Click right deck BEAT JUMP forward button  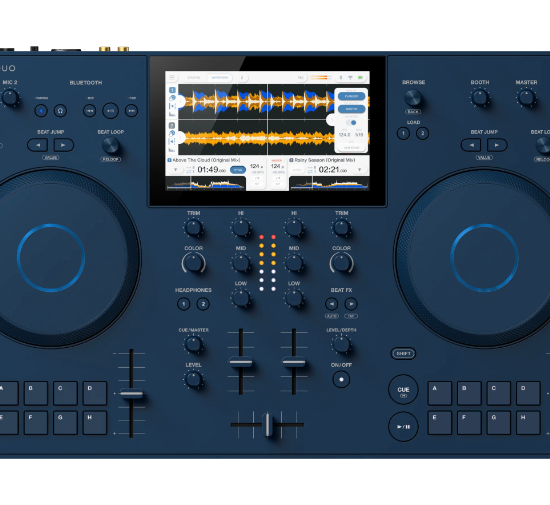tap(497, 145)
